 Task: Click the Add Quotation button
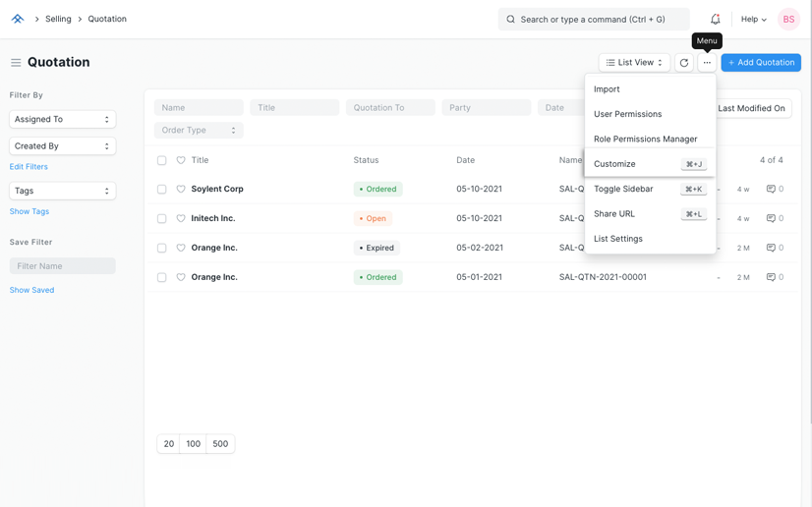click(761, 63)
